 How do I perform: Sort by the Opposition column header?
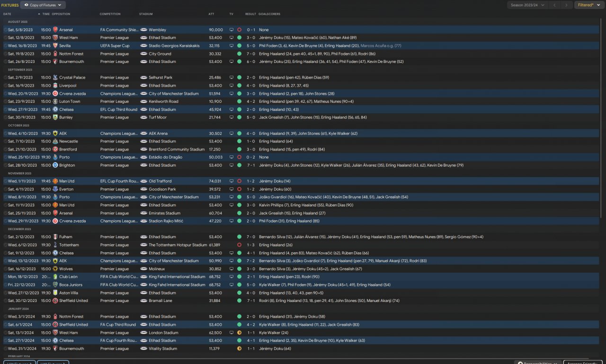(x=61, y=14)
